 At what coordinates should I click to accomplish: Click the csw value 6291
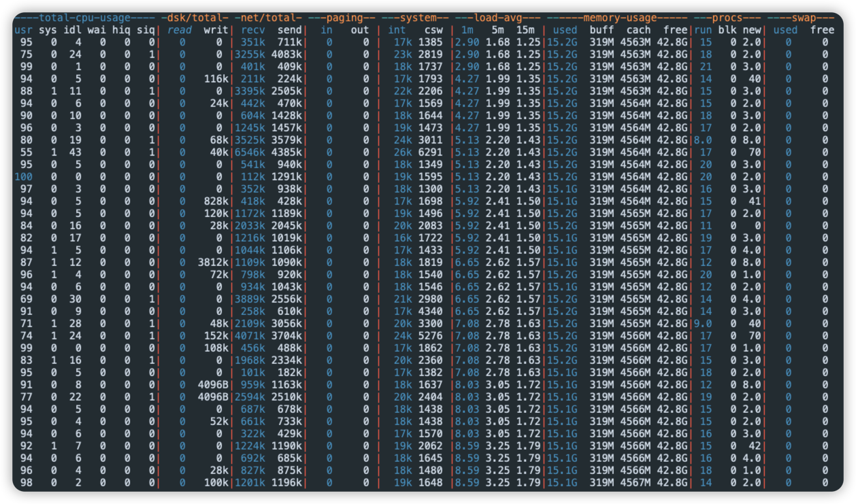coord(431,152)
